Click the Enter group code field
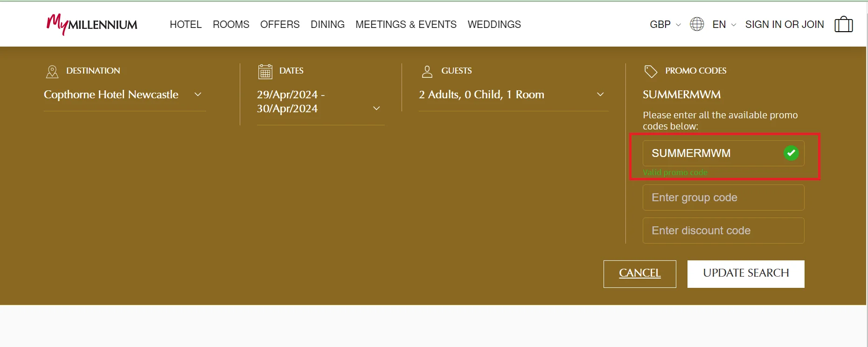Image resolution: width=868 pixels, height=347 pixels. pos(723,197)
